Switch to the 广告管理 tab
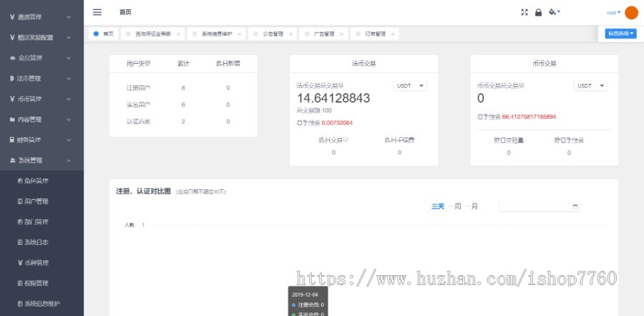Viewport: 644px width, 316px height. (324, 34)
